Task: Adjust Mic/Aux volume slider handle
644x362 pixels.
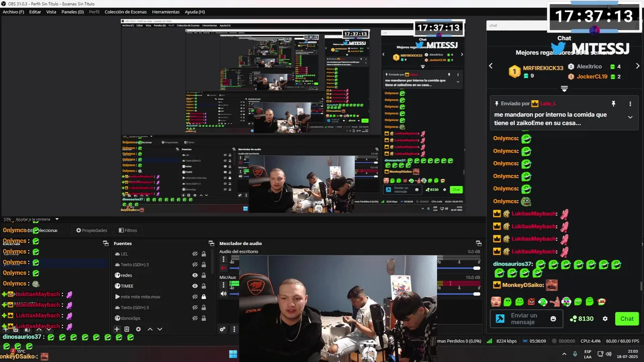Action: coord(476,294)
